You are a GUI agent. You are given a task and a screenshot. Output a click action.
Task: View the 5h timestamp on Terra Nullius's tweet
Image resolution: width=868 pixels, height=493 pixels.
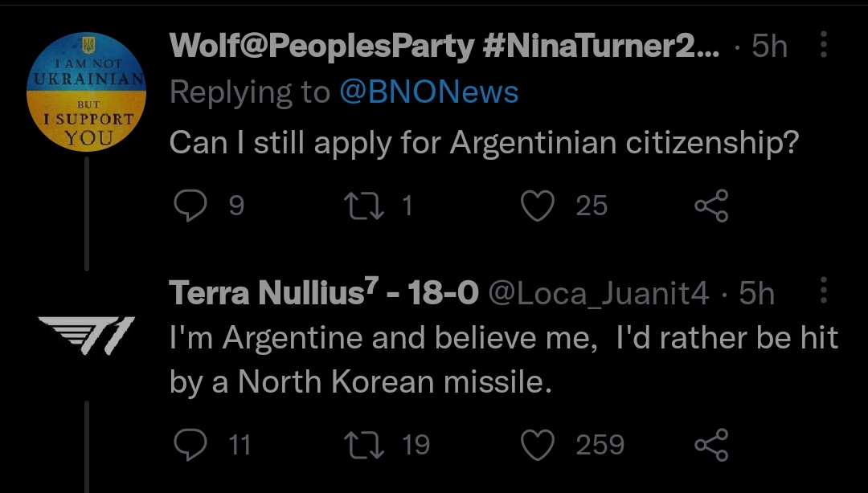(x=756, y=295)
